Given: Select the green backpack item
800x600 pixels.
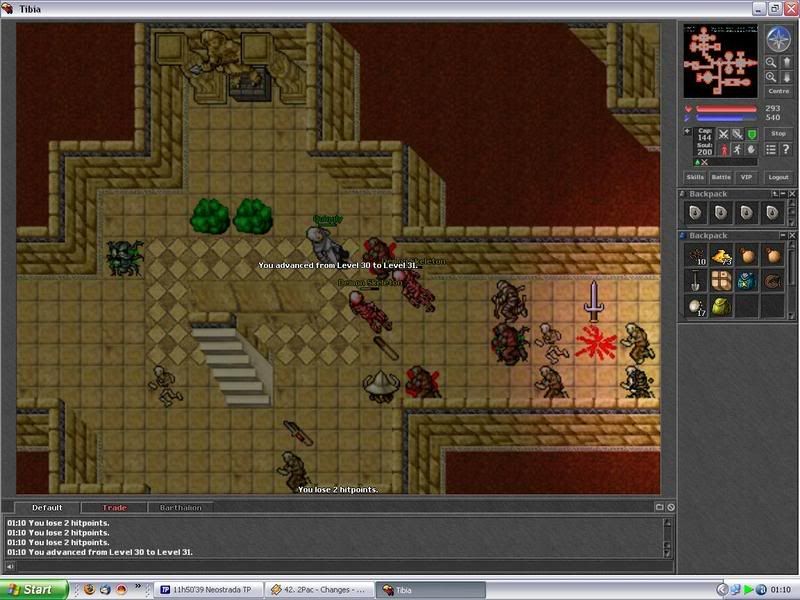Looking at the screenshot, I should 721,306.
